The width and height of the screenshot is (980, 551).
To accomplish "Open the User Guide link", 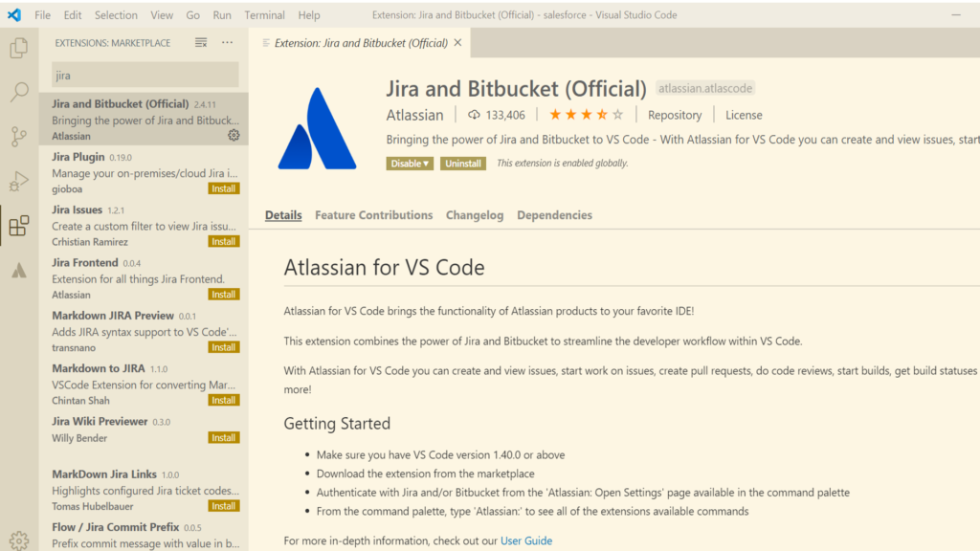I will point(526,540).
